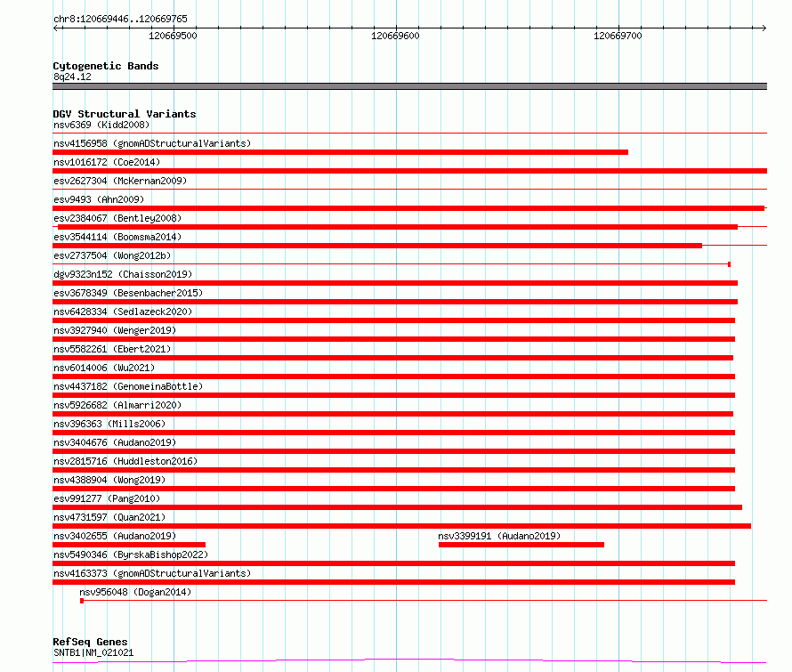This screenshot has width=792, height=672.
Task: Open variant dgv9323n152 (Chaisson2019)
Action: coord(123,274)
